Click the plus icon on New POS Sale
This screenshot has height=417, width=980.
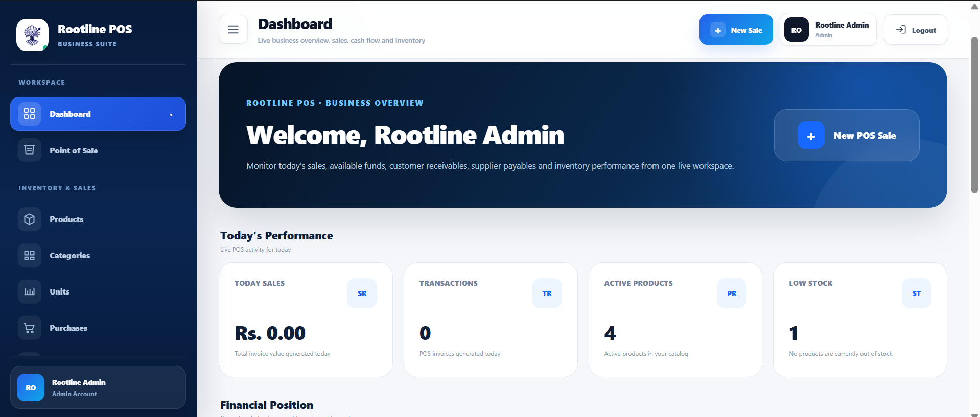coord(811,135)
